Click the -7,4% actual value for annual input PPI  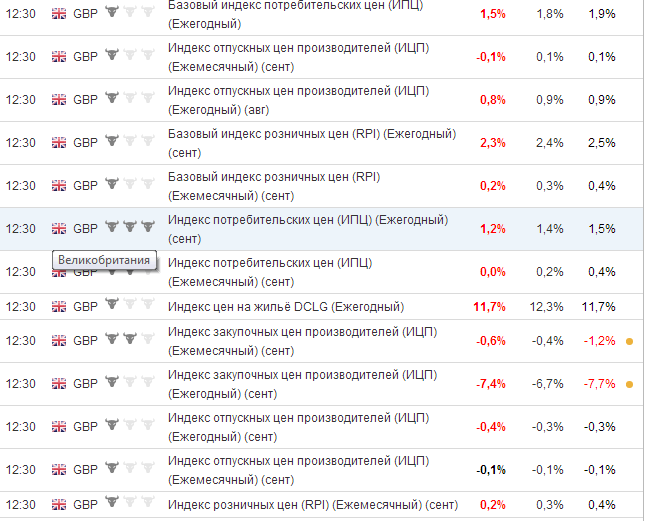click(491, 384)
